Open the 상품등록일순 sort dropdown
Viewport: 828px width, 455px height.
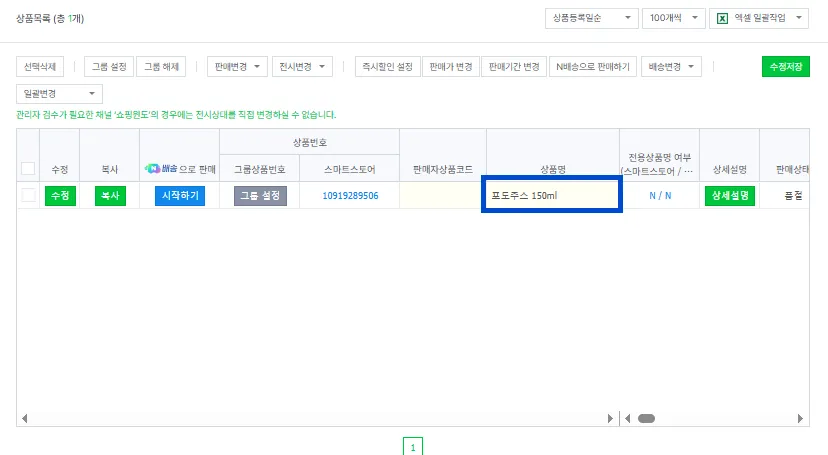point(591,18)
